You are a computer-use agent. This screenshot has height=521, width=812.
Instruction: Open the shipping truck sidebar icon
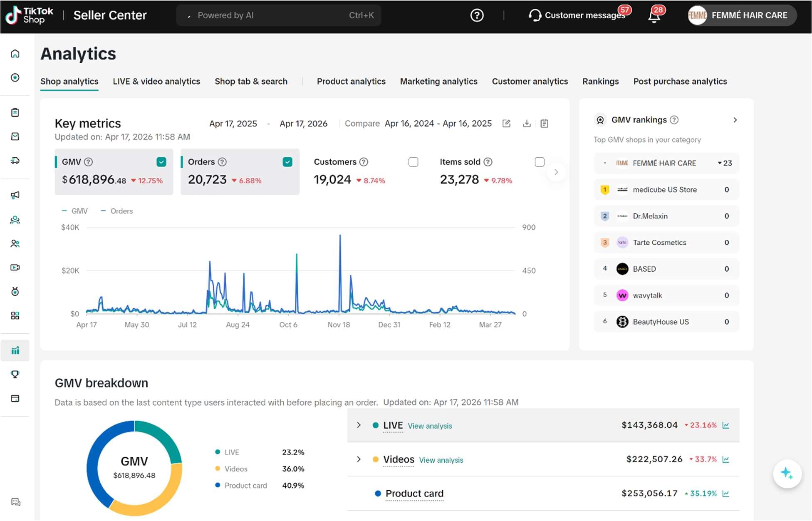pos(15,161)
